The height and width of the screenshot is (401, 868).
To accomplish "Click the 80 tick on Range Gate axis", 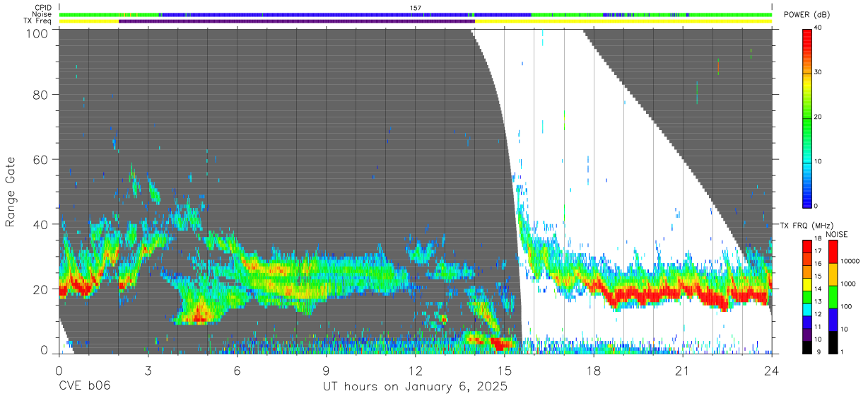I will click(40, 94).
